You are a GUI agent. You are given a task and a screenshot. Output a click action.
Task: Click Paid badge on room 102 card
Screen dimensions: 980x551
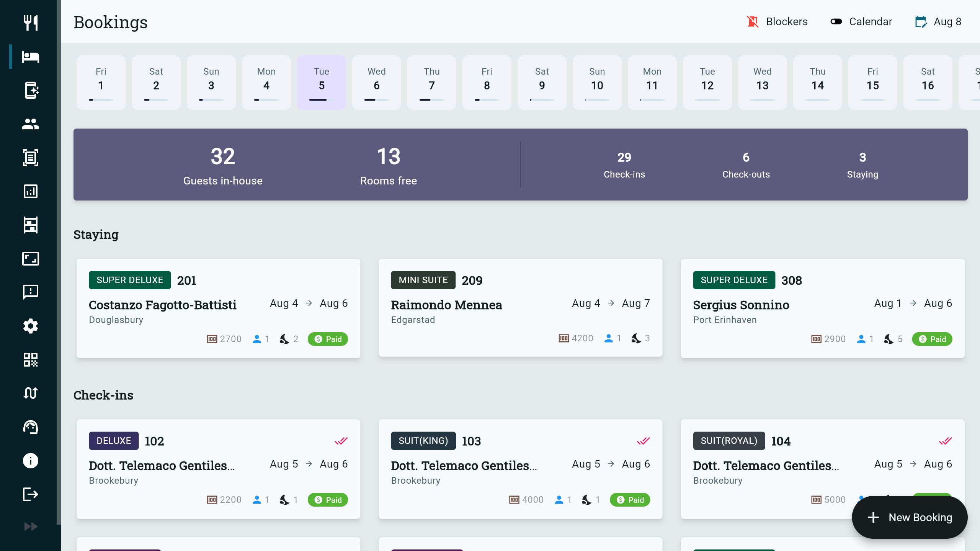(328, 500)
